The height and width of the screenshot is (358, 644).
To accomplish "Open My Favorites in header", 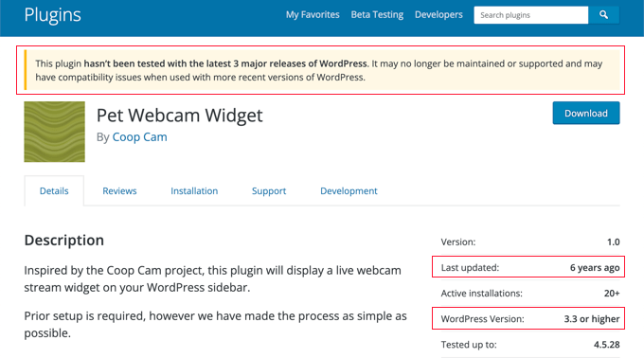I will [313, 15].
